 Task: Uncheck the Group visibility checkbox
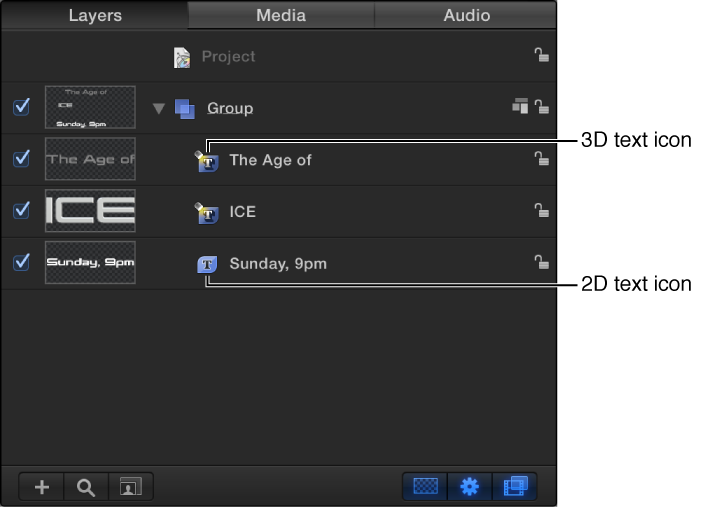point(21,107)
